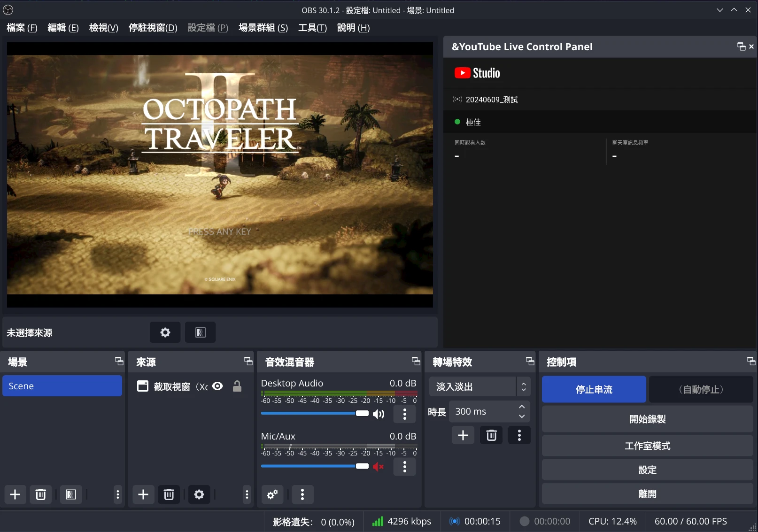Undock the Scenes panel float icon
Image resolution: width=758 pixels, height=532 pixels.
pyautogui.click(x=119, y=361)
